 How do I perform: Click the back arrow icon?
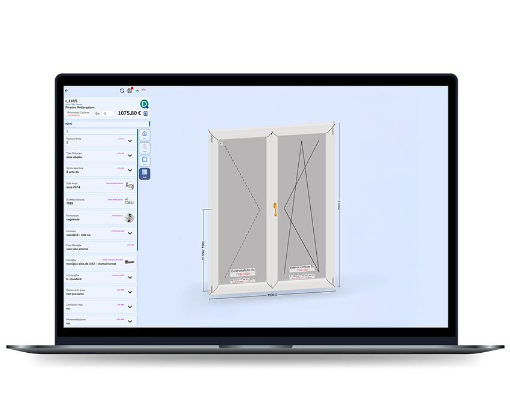[67, 91]
